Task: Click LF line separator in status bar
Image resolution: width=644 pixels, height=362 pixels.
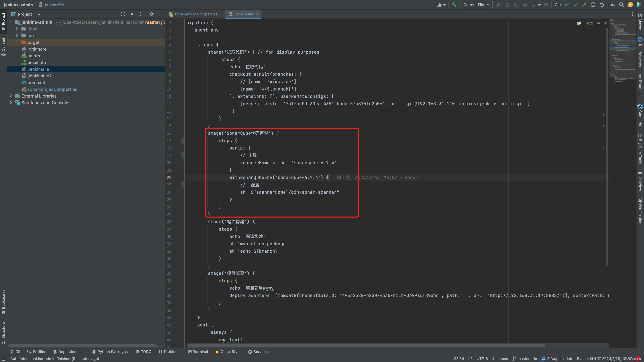Action: point(470,358)
